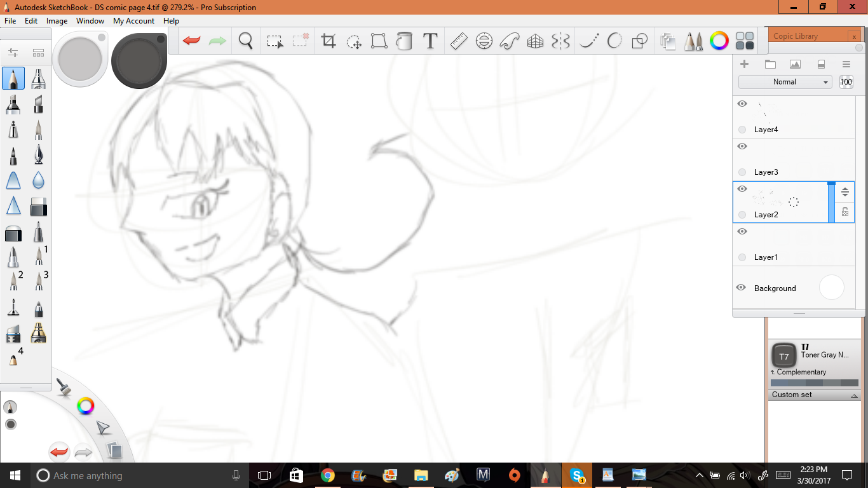Screen dimensions: 868x488
Task: Open the Text tool
Action: click(430, 41)
